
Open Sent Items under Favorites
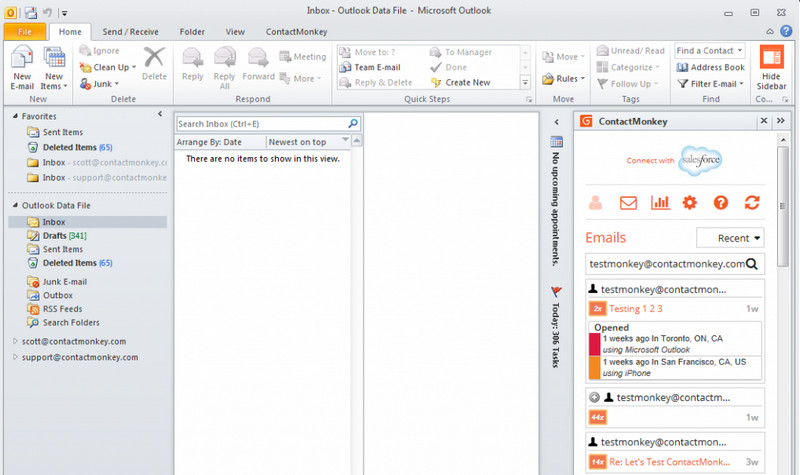[55, 132]
